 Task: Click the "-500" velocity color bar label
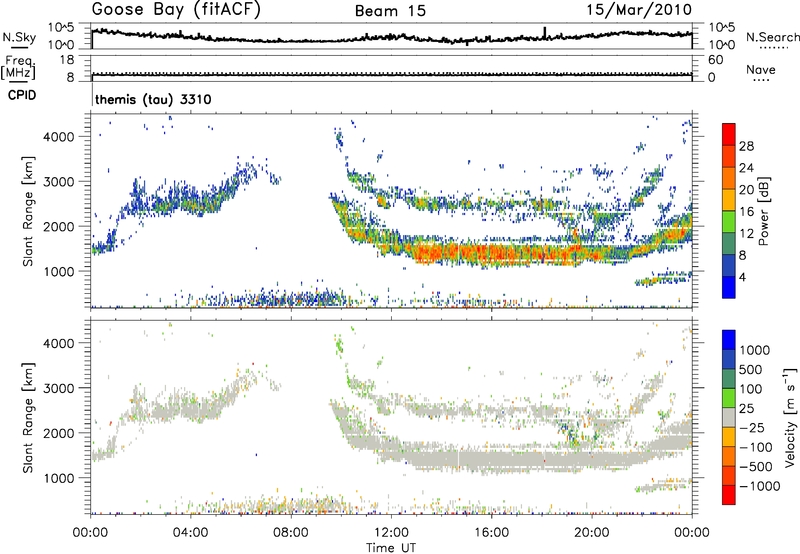coord(756,467)
